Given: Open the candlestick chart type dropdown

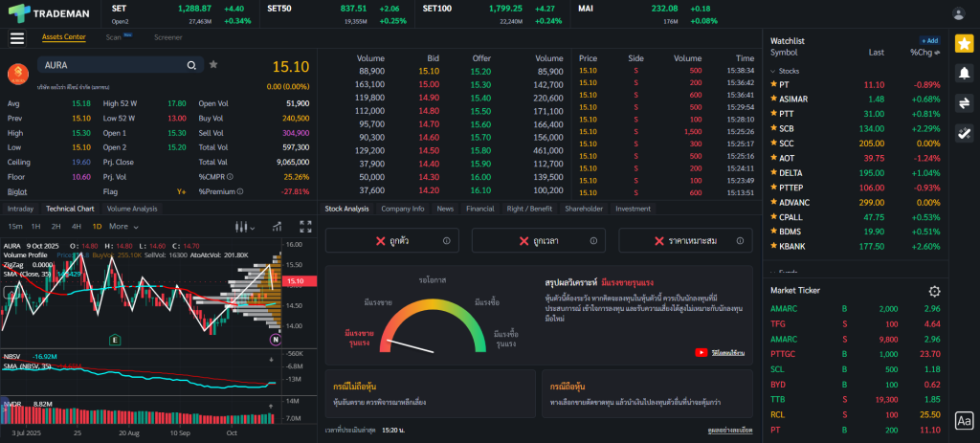Looking at the screenshot, I should pos(243,226).
